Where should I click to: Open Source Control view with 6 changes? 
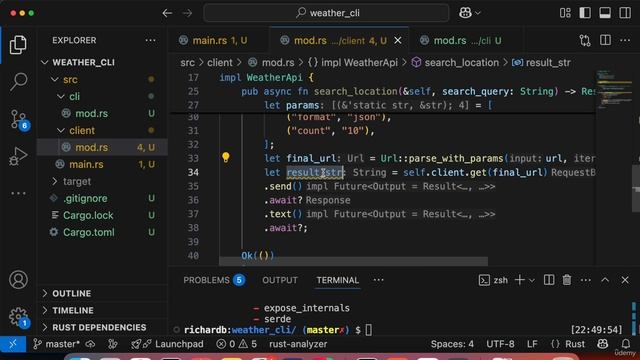tap(18, 120)
